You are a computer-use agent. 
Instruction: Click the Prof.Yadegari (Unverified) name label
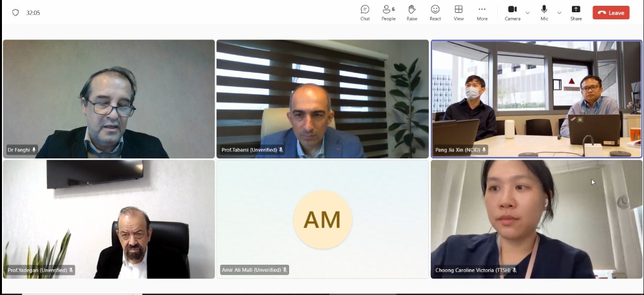tap(37, 270)
